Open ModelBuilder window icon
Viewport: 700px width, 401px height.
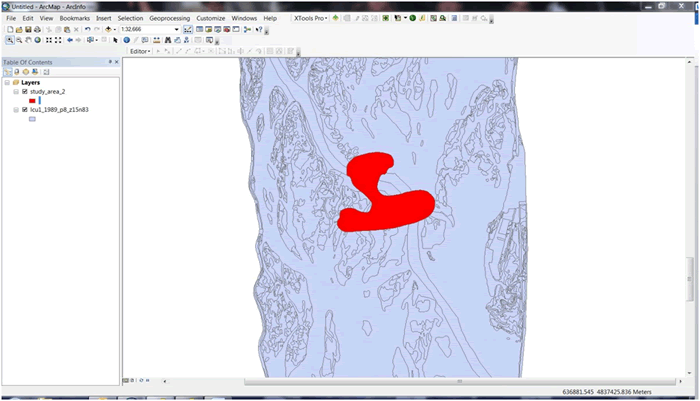247,29
